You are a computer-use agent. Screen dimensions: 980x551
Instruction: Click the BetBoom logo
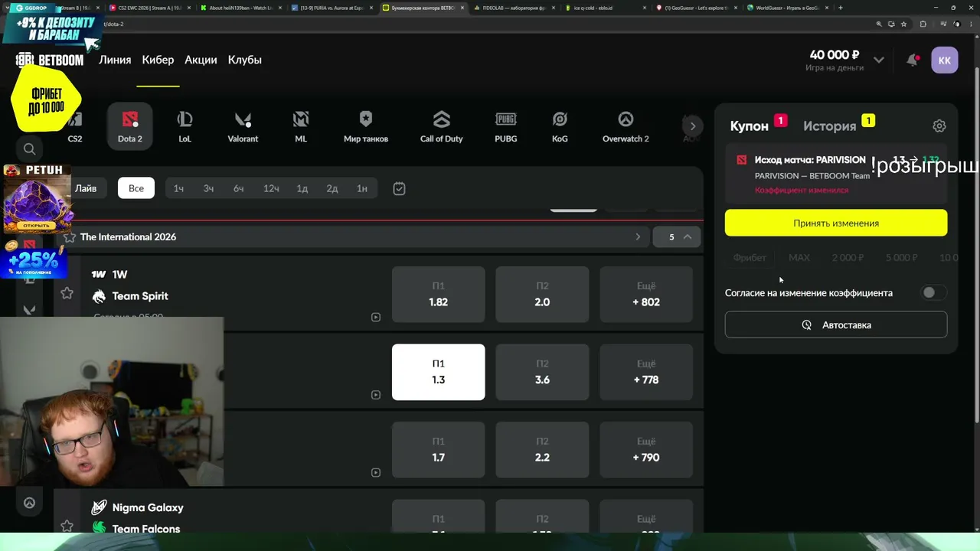click(x=50, y=60)
